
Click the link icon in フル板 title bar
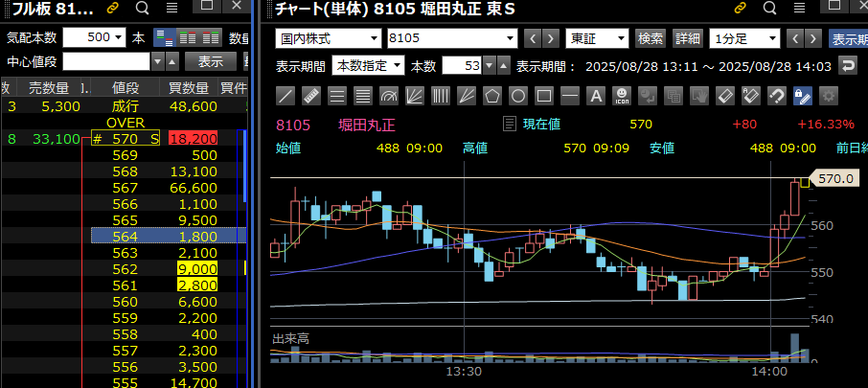[112, 9]
